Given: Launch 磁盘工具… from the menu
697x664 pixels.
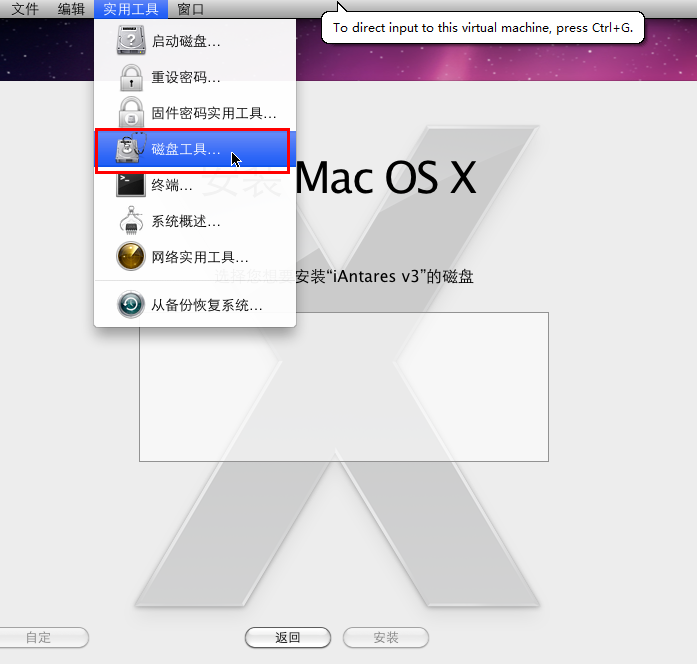Looking at the screenshot, I should click(195, 149).
